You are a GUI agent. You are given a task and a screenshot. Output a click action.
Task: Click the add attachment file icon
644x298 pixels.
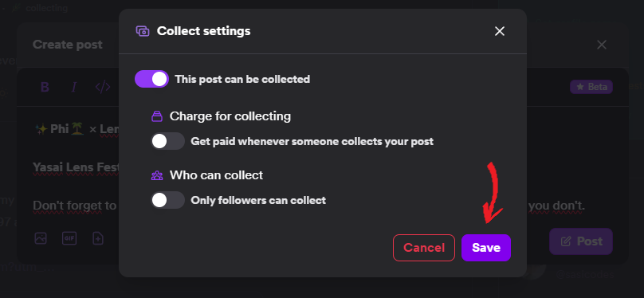98,238
